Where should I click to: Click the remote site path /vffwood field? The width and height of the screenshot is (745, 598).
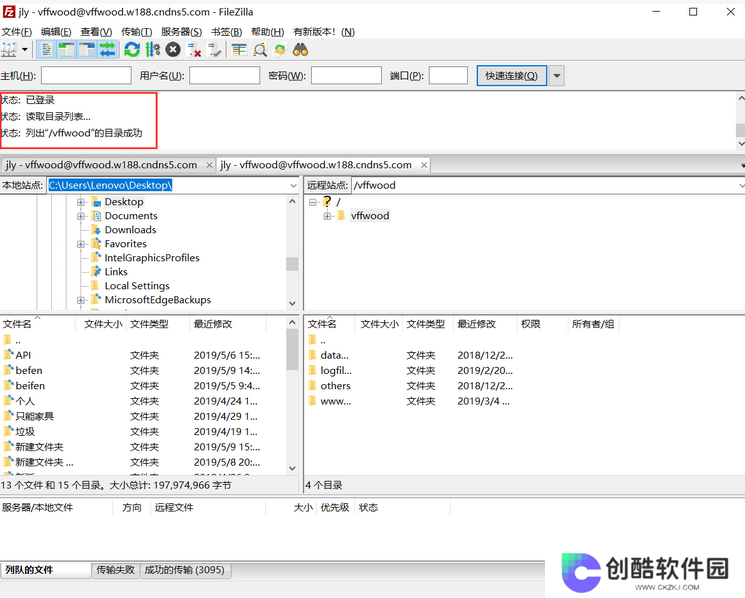546,185
